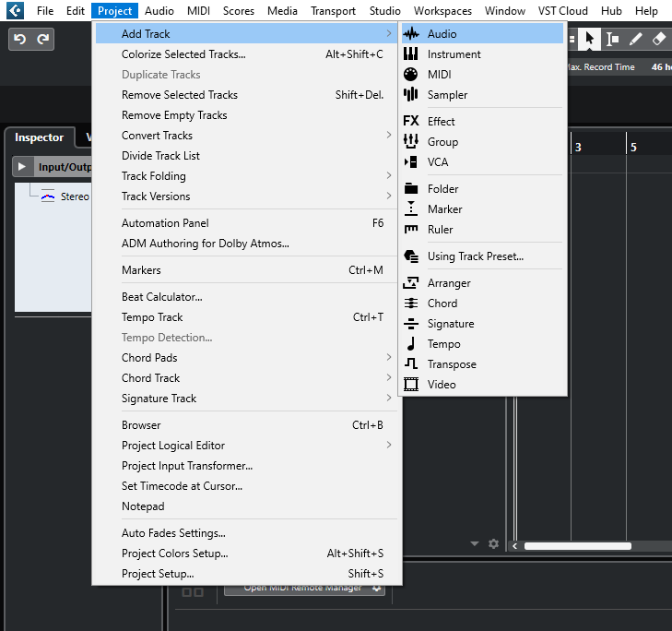The image size is (672, 631).
Task: Redo action using the redo arrow
Action: tap(42, 39)
